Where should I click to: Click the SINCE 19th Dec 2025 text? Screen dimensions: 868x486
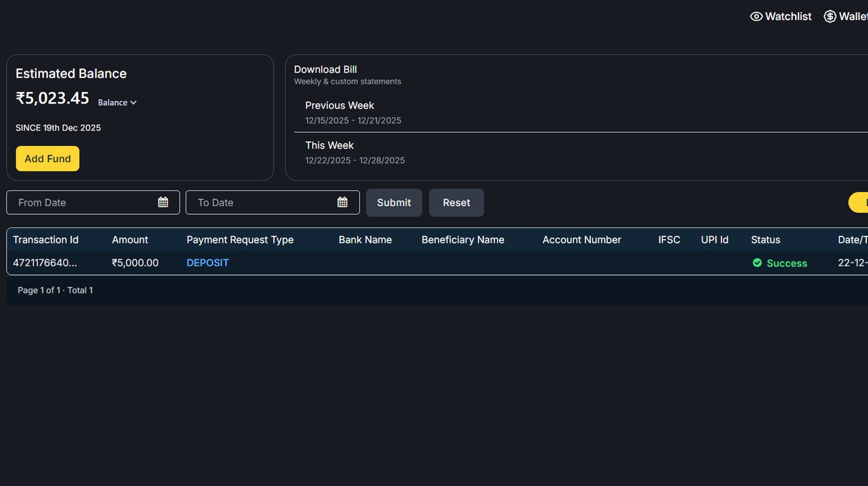(x=58, y=128)
